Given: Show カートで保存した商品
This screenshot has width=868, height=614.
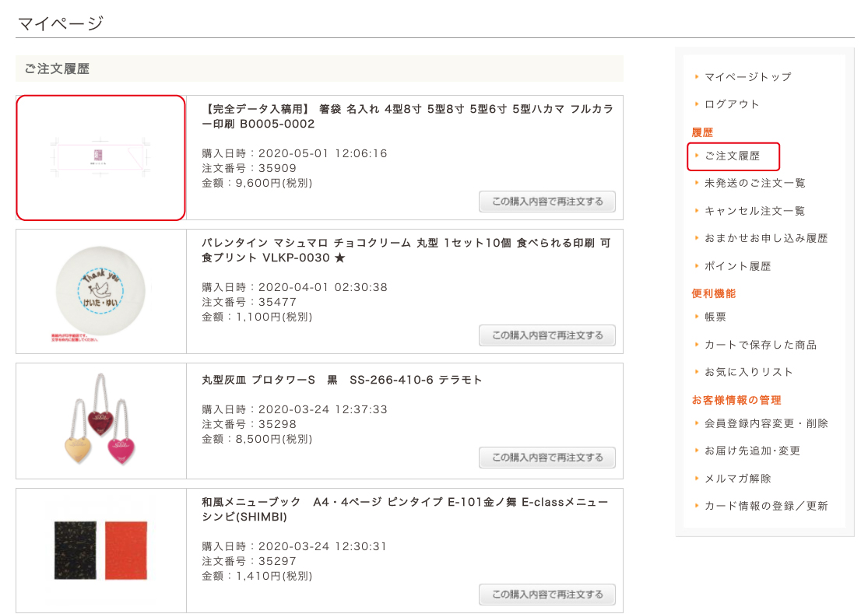Looking at the screenshot, I should (760, 345).
